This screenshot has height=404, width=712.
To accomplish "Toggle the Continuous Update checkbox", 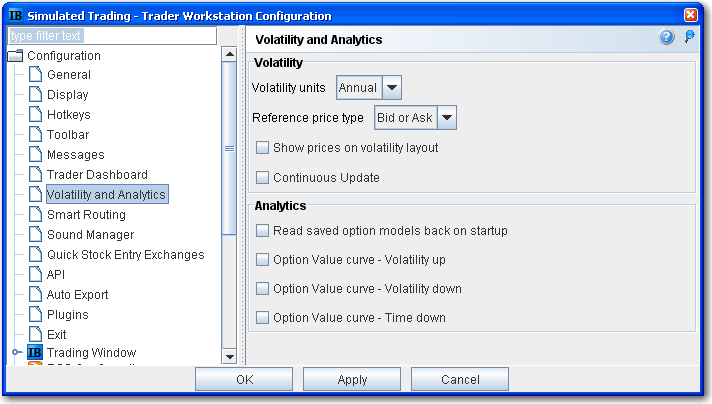I will [262, 177].
